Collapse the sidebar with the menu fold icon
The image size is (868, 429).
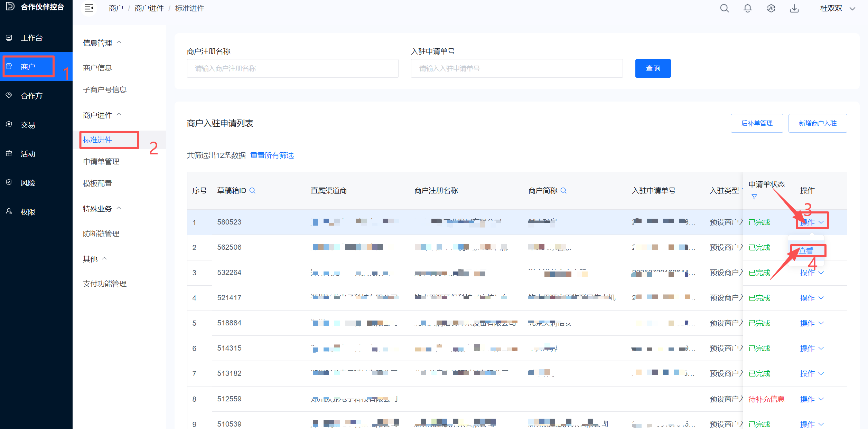89,8
